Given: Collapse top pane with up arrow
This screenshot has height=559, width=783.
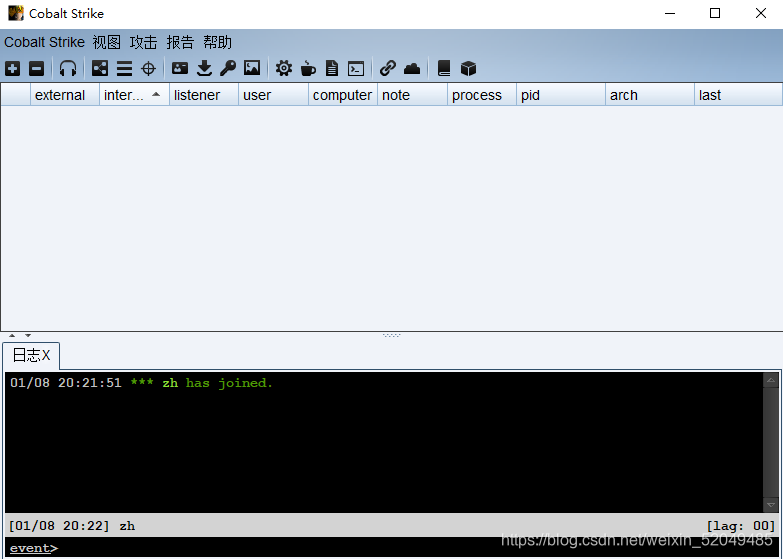Looking at the screenshot, I should pos(12,336).
